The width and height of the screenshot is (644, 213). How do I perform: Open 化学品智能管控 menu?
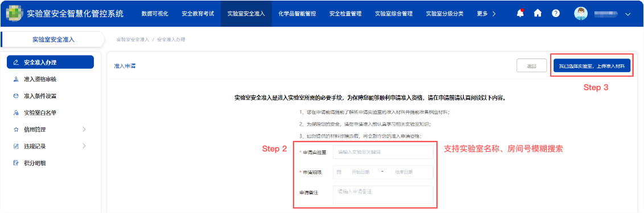[x=297, y=14]
